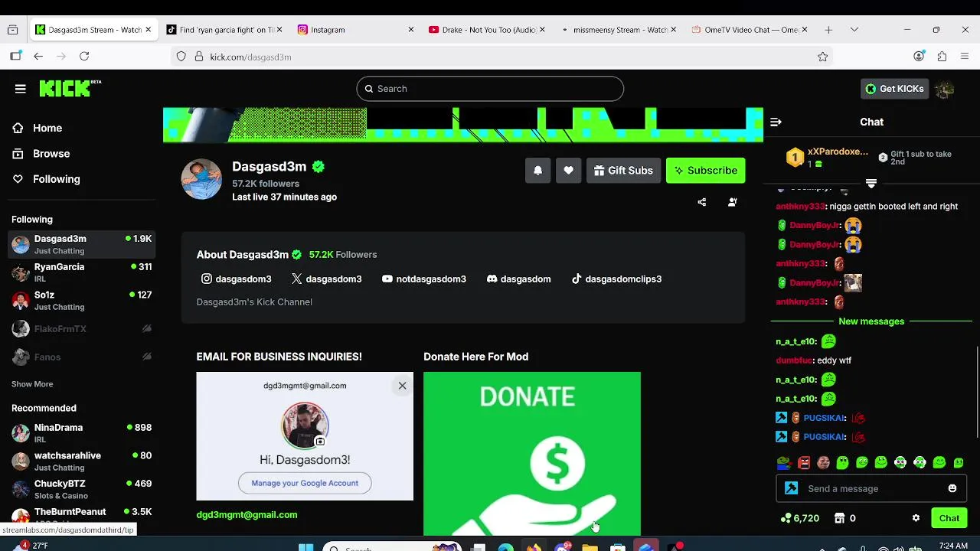The height and width of the screenshot is (551, 980).
Task: Open recommended channel watchsarahlive
Action: [81, 461]
